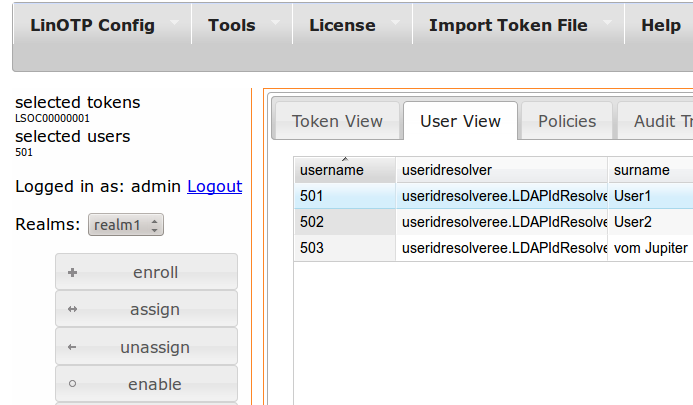Switch to the Token View tab
The height and width of the screenshot is (405, 693).
click(x=337, y=121)
